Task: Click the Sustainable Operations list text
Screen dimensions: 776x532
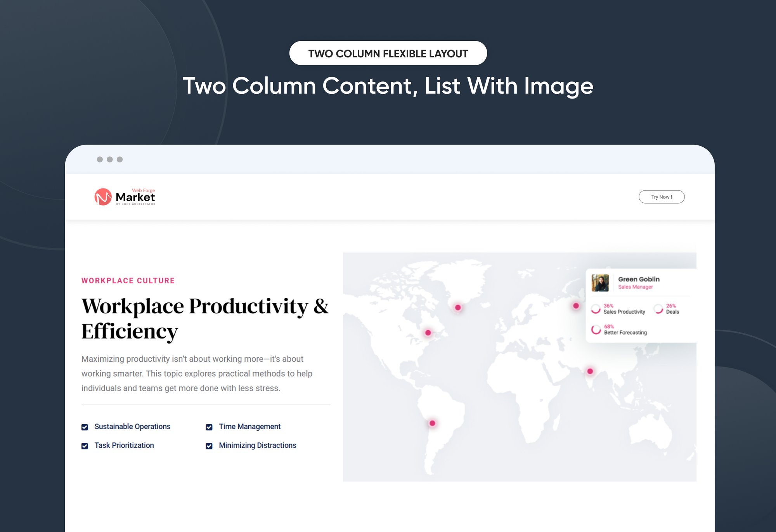Action: click(132, 427)
